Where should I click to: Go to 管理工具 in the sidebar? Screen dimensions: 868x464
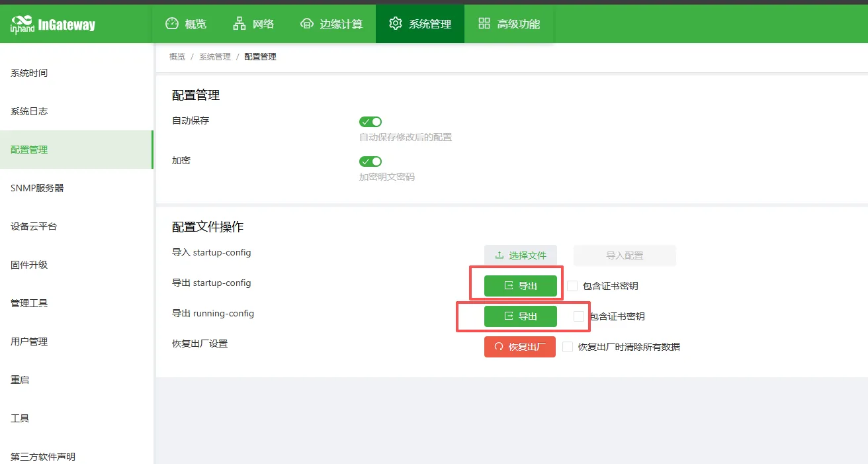(x=76, y=303)
